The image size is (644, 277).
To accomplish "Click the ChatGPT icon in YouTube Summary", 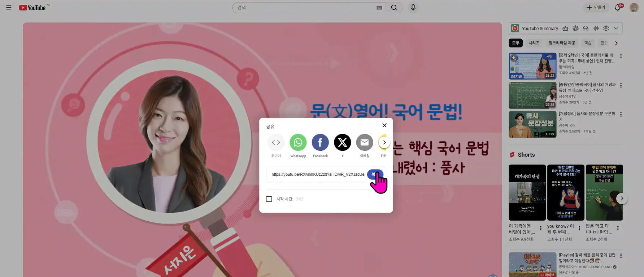I will 575,28.
